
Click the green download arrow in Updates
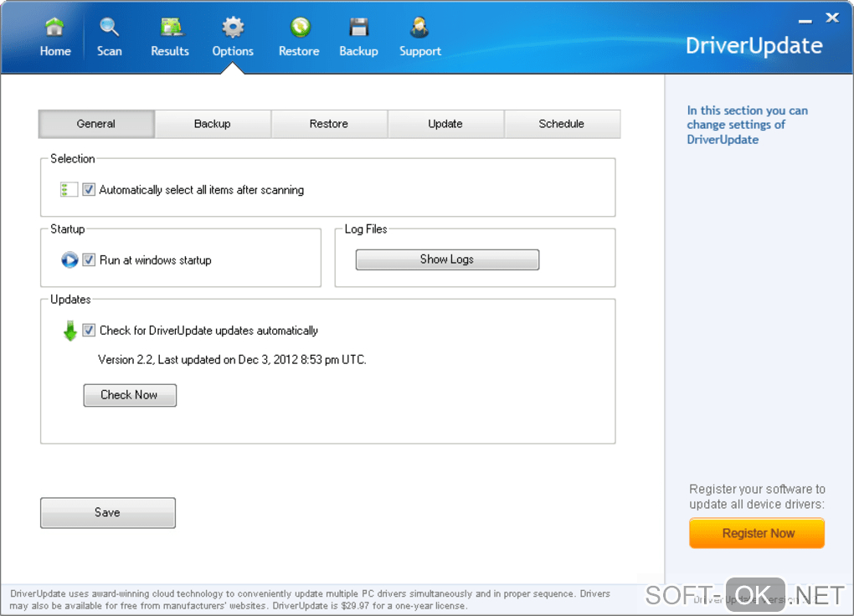(x=69, y=331)
